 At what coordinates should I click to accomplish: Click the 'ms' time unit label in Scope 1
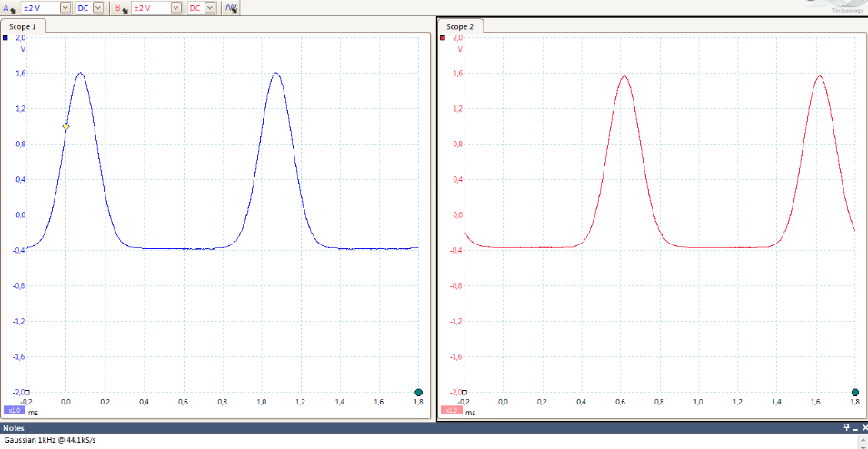point(33,413)
